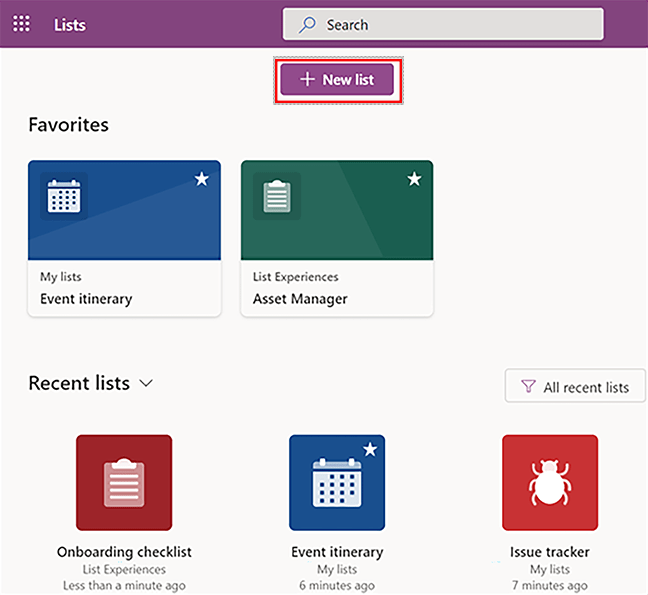The image size is (648, 595).
Task: Open the red Onboarding checklist clipboard icon
Action: [124, 482]
